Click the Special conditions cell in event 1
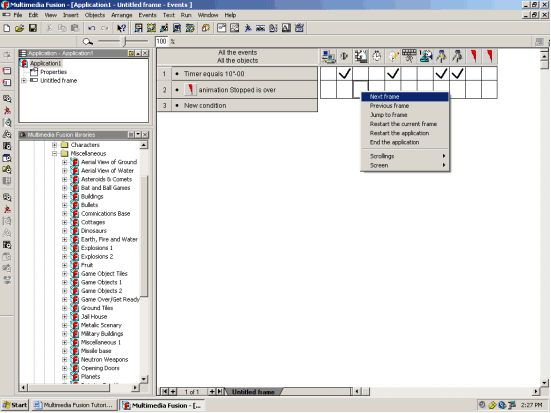The image size is (551, 413). pos(328,74)
